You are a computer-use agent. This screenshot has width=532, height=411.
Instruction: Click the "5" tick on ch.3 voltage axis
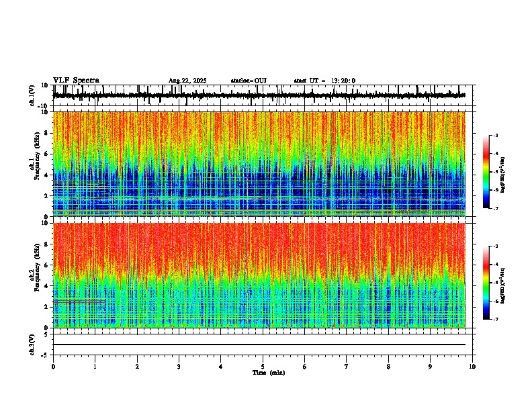pos(47,334)
